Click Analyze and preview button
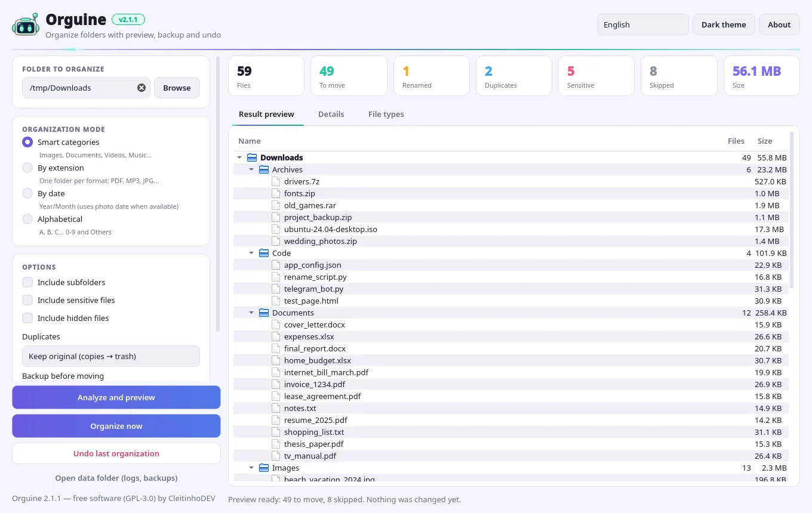The height and width of the screenshot is (513, 812). (x=116, y=397)
